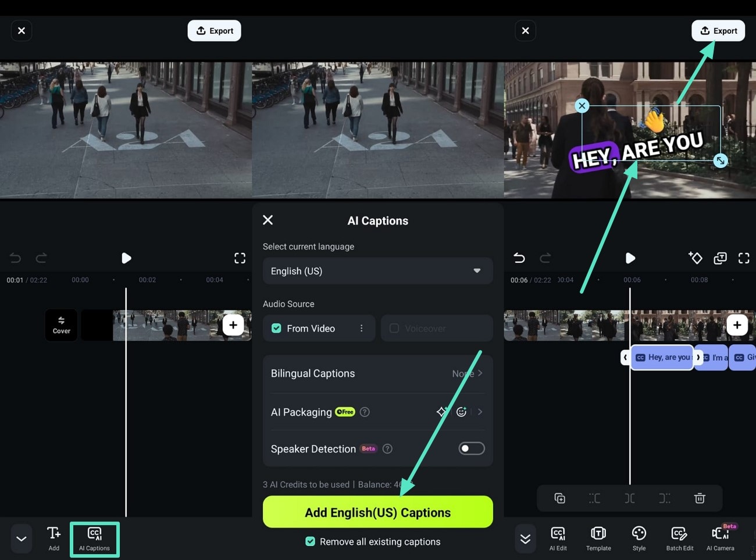
Task: Close the left editor with the X icon
Action: 22,31
